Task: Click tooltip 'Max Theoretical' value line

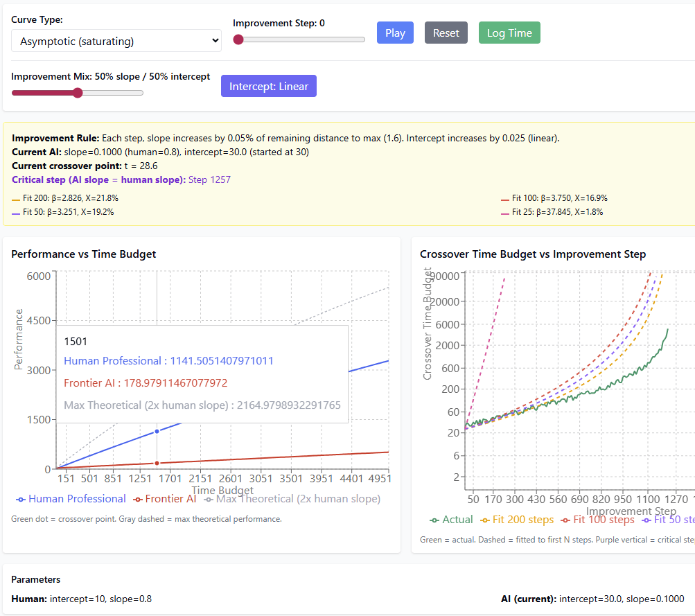Action: pyautogui.click(x=202, y=405)
